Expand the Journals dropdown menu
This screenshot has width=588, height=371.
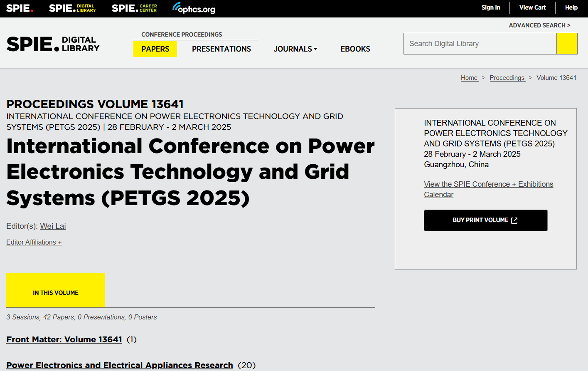(x=295, y=49)
